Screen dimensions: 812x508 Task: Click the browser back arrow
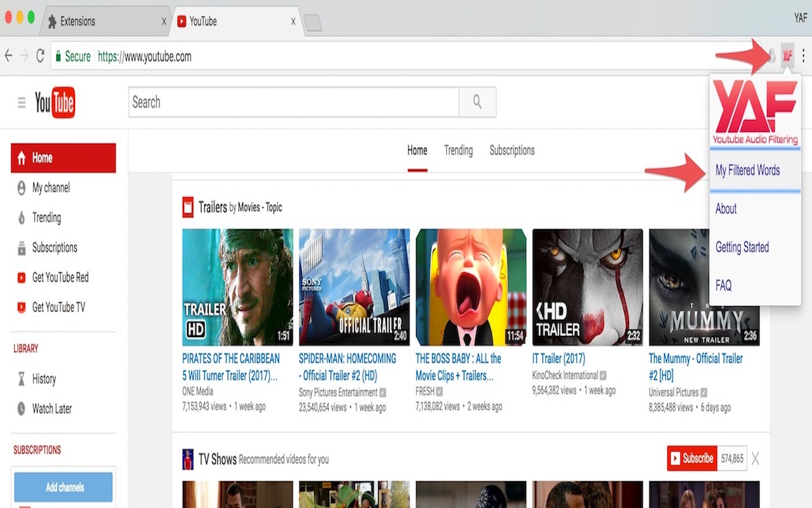coord(8,56)
